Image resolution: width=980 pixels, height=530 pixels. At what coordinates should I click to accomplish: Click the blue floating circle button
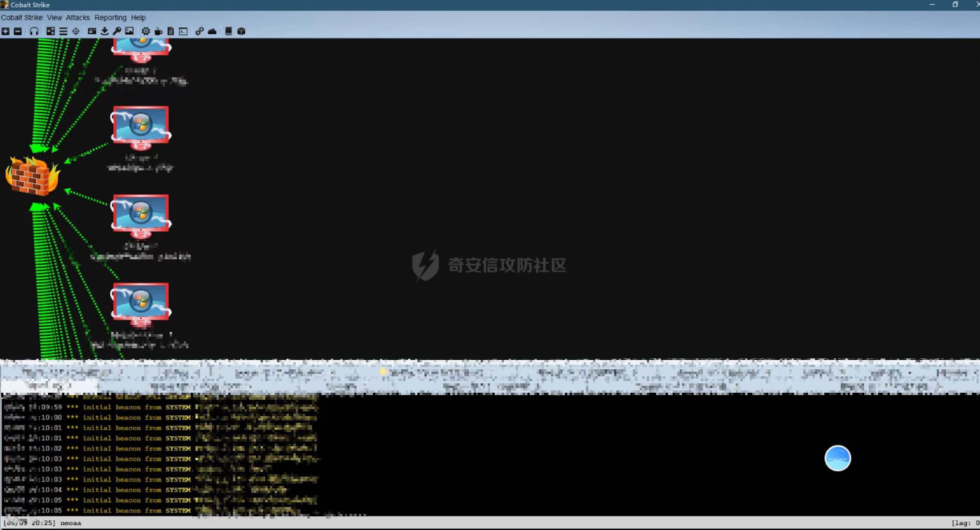point(838,458)
